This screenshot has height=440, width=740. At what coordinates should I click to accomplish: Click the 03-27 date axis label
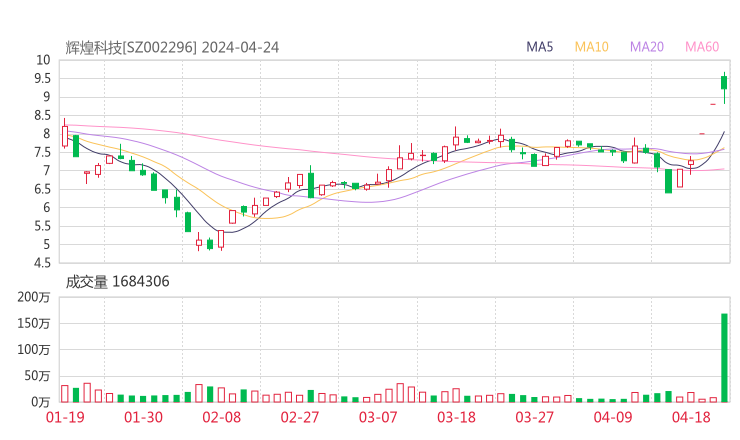534,417
